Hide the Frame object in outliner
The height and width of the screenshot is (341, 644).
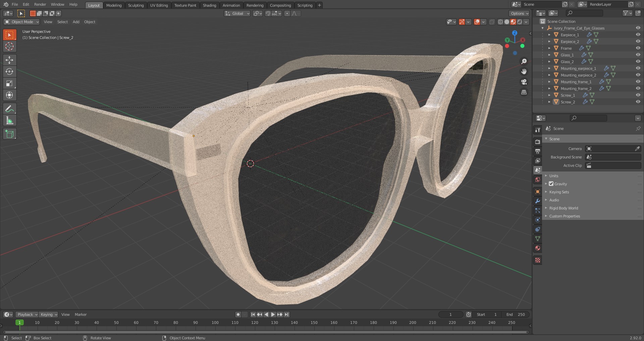tap(638, 48)
